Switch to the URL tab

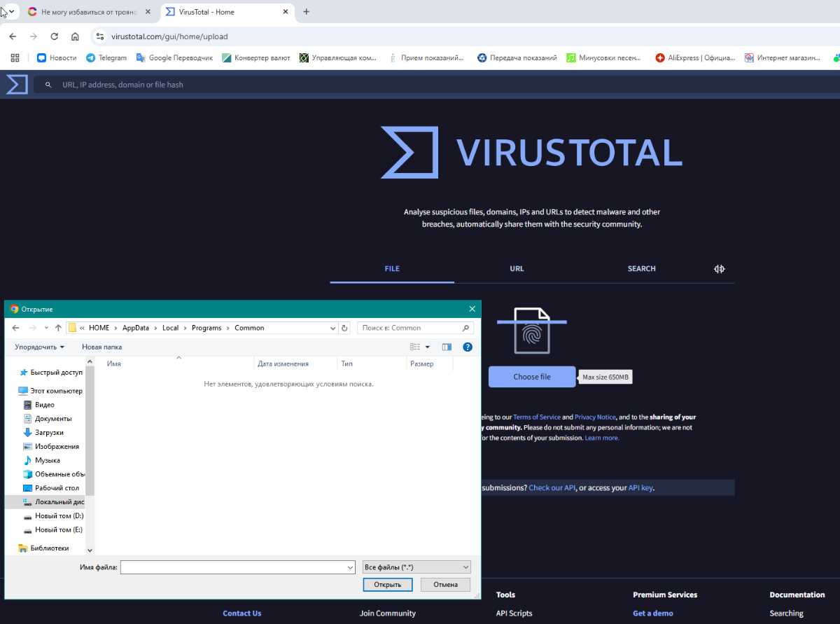coord(517,269)
